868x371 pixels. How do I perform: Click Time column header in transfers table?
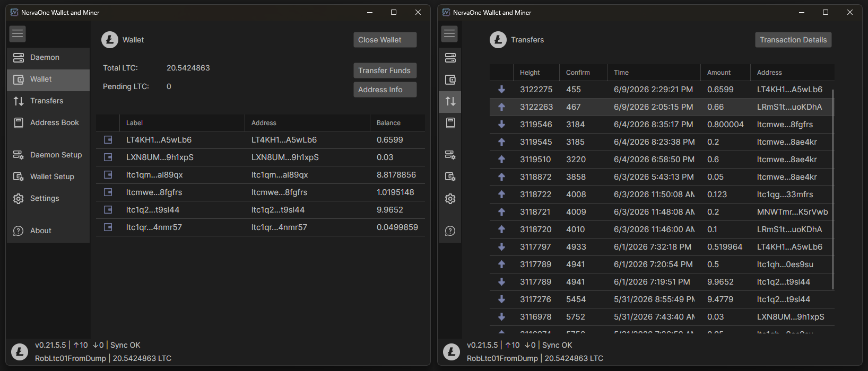point(654,73)
